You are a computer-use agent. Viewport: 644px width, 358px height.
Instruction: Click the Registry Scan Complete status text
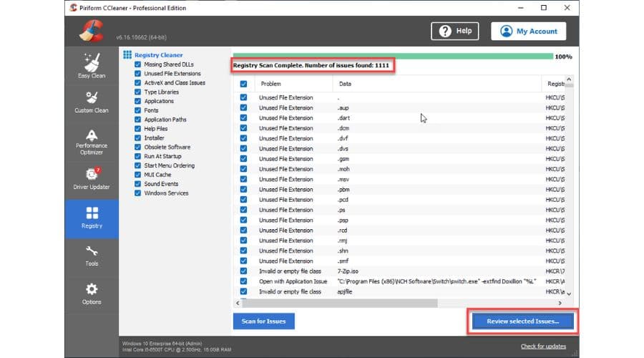311,65
